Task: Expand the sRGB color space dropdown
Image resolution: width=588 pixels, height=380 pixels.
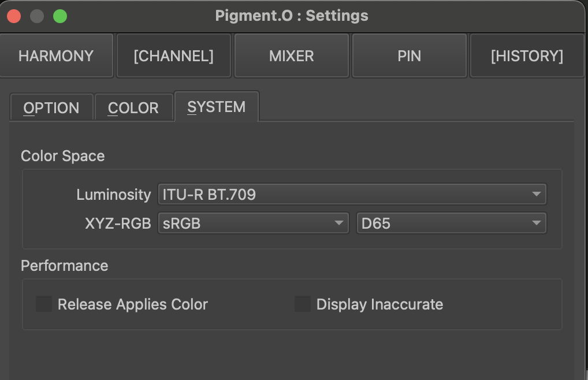Action: pyautogui.click(x=254, y=223)
